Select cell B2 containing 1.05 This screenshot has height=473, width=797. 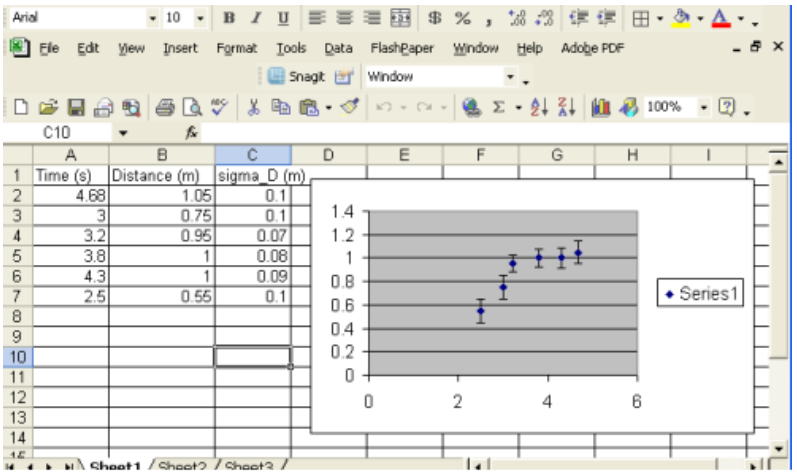tap(161, 195)
